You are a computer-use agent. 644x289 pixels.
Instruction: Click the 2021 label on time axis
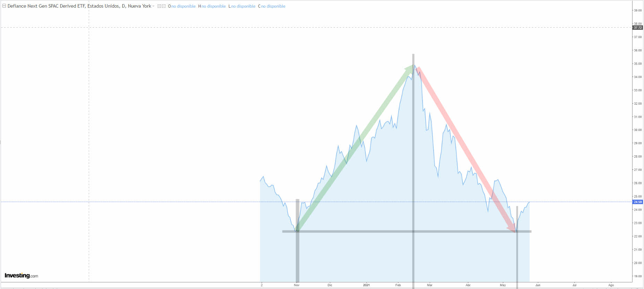pyautogui.click(x=366, y=285)
